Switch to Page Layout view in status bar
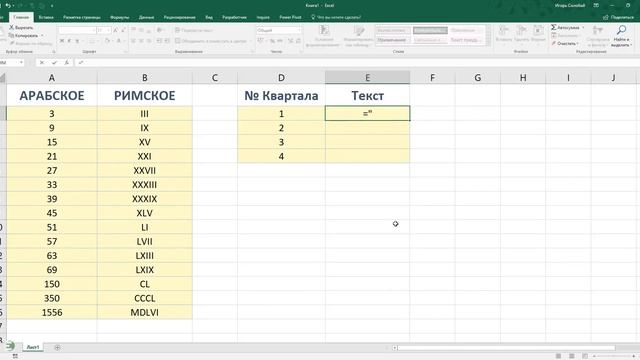This screenshot has width=640, height=360. (572, 356)
